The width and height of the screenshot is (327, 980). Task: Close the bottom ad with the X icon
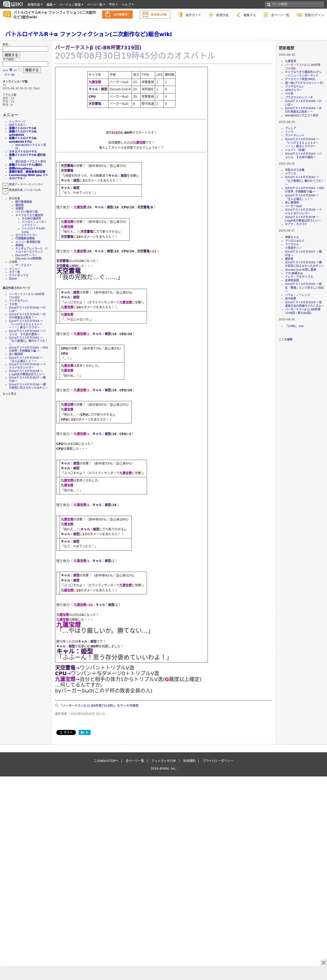[323, 962]
